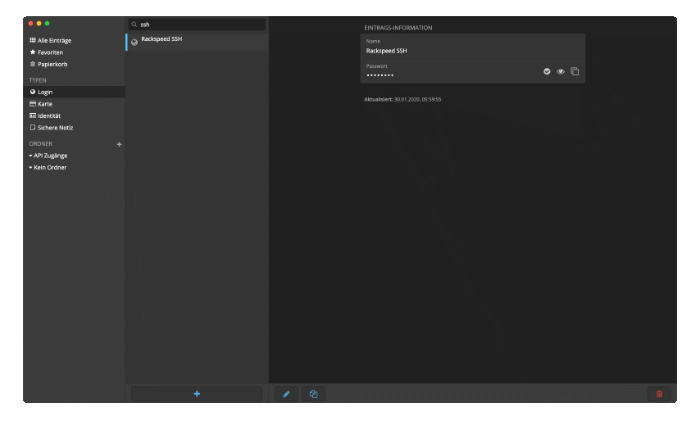
Task: Check password with checkmark icon
Action: 547,71
